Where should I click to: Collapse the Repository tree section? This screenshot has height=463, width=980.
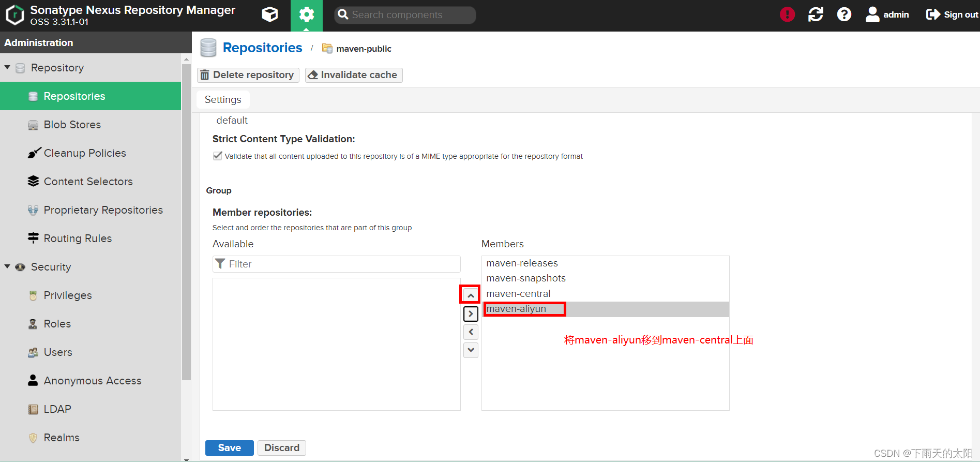[7, 67]
